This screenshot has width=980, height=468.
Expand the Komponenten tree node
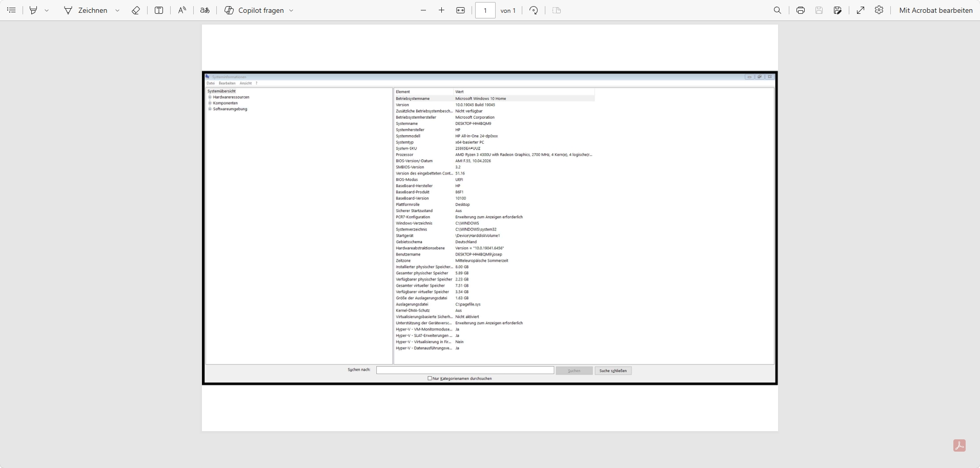pyautogui.click(x=210, y=103)
